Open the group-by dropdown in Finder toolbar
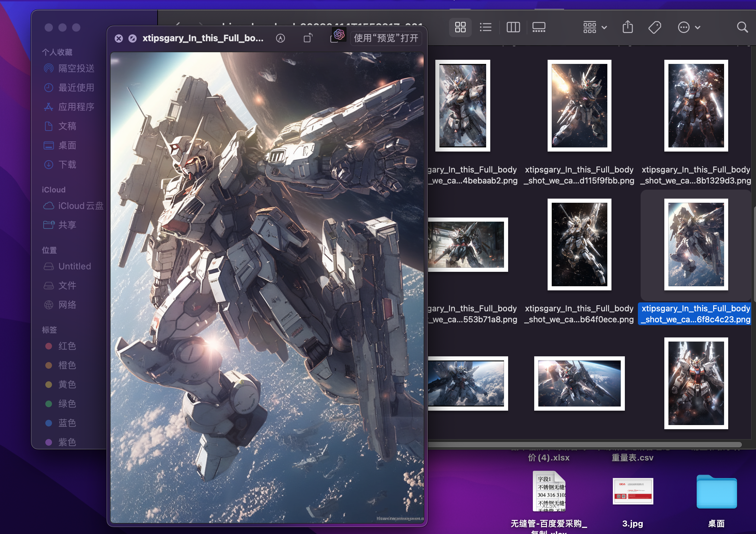The height and width of the screenshot is (534, 756). [x=595, y=27]
